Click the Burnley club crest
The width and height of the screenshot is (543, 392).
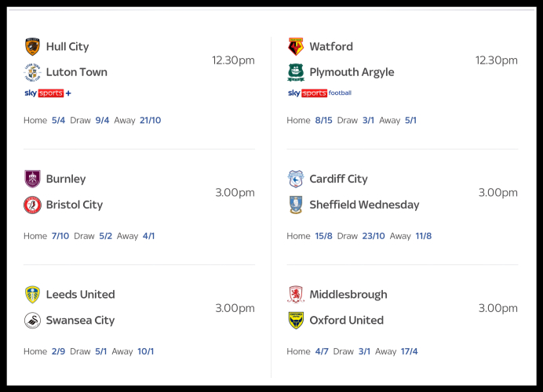click(32, 179)
